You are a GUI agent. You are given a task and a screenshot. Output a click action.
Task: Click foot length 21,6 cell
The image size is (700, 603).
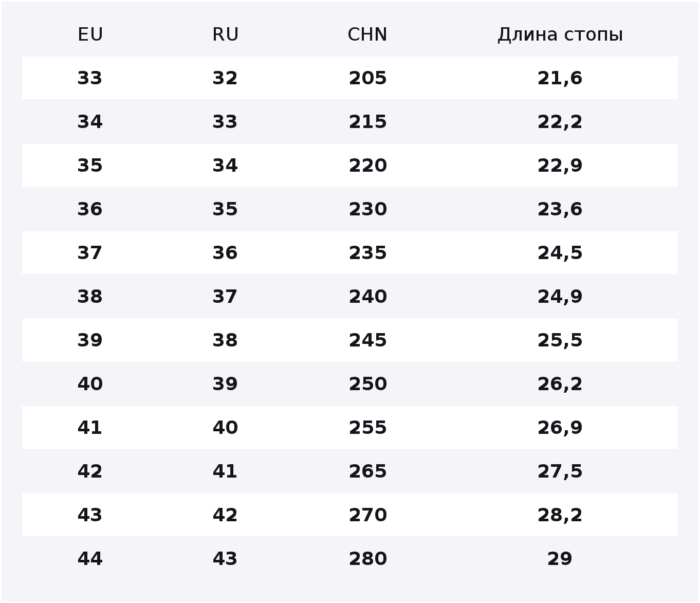pos(560,78)
